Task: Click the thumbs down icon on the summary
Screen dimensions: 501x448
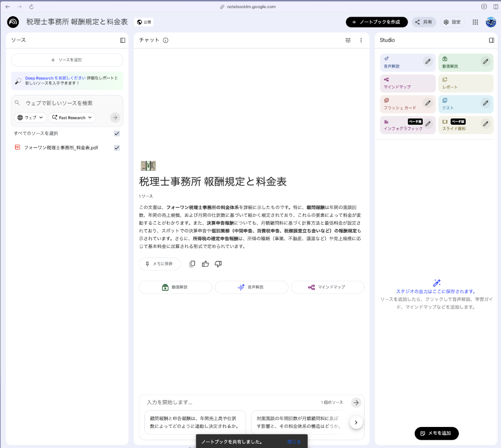Action: [218, 264]
